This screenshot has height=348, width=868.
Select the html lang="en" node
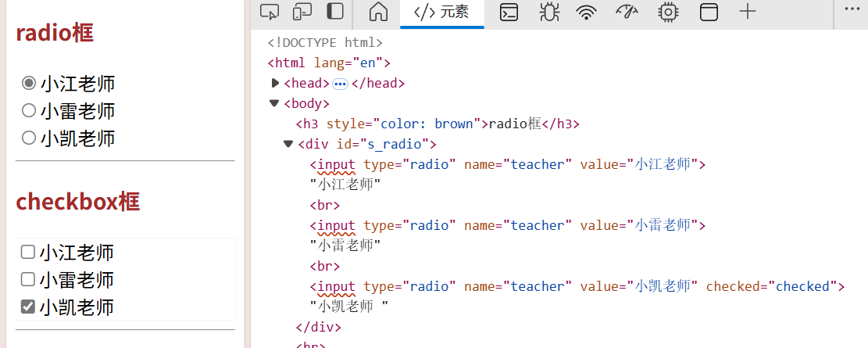330,63
